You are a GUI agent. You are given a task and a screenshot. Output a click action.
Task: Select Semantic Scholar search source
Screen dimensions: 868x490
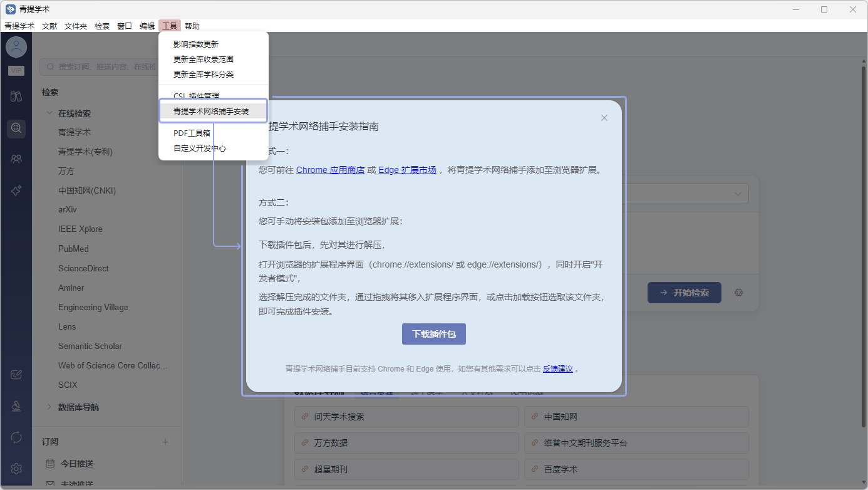click(90, 346)
